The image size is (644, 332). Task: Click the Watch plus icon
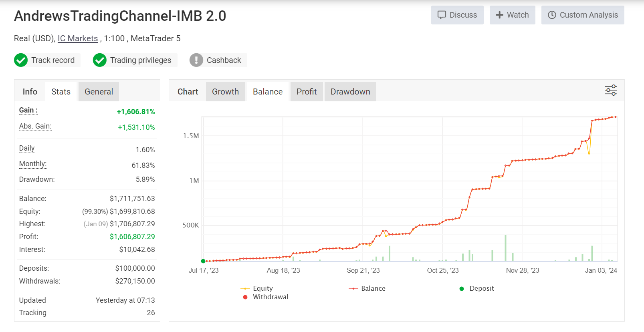coord(499,15)
